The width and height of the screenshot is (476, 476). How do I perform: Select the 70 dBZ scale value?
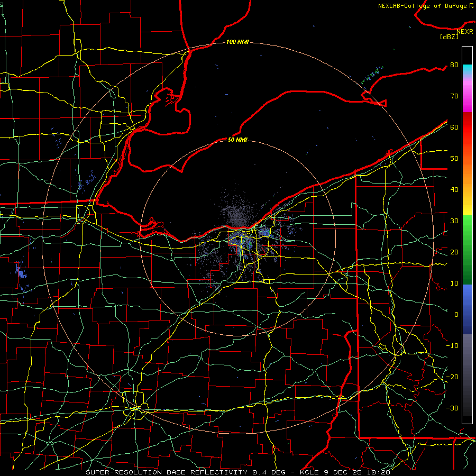454,96
